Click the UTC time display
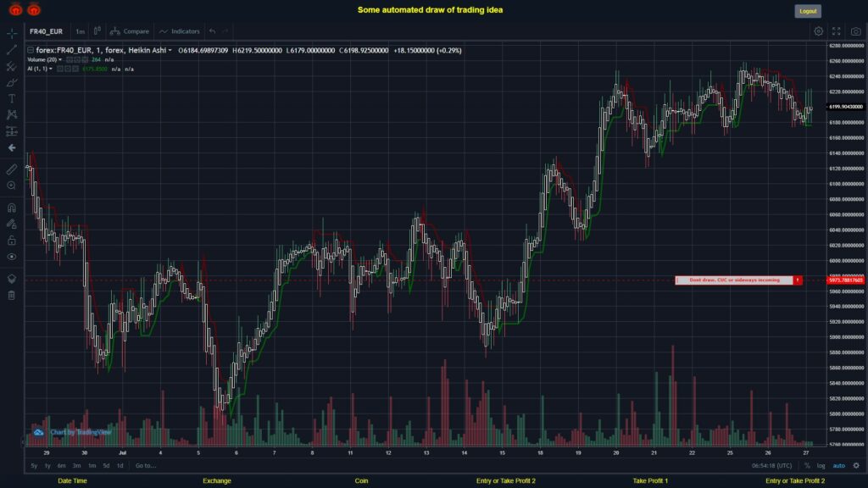This screenshot has width=868, height=488. 771,466
